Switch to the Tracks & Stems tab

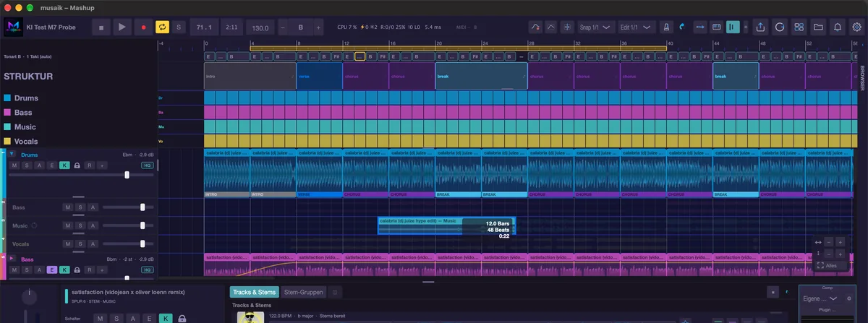coord(255,292)
